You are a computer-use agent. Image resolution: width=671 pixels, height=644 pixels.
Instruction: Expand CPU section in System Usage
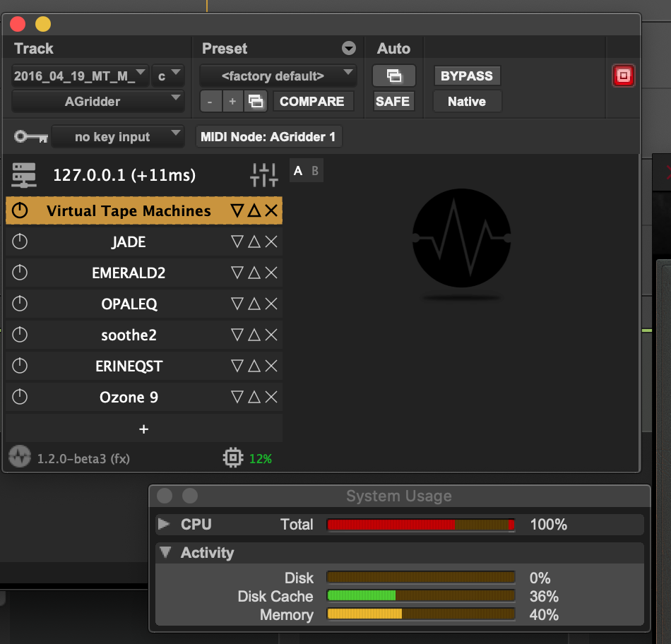tap(164, 524)
